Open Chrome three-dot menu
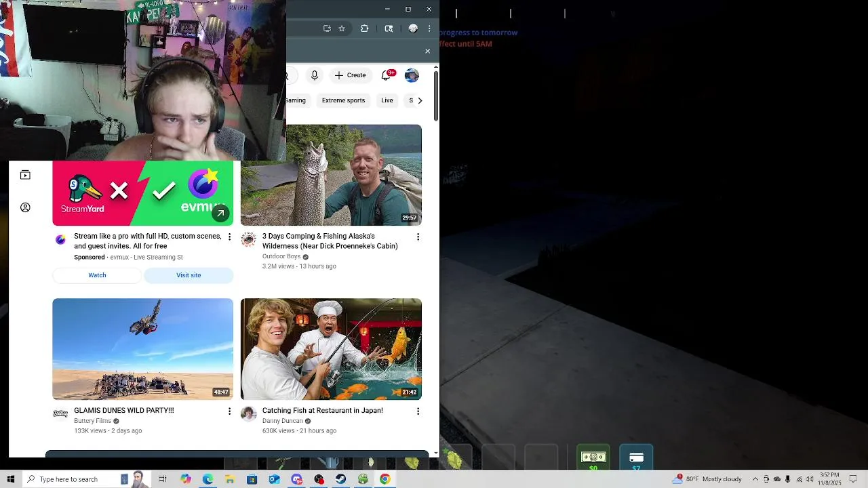 (x=429, y=28)
